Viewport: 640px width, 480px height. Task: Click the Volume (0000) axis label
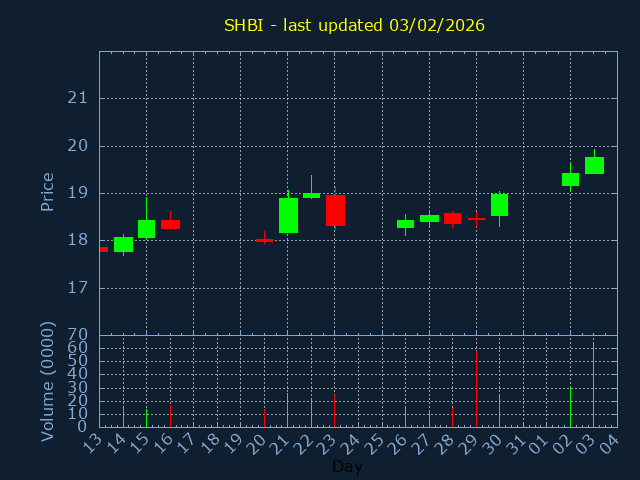tap(47, 381)
